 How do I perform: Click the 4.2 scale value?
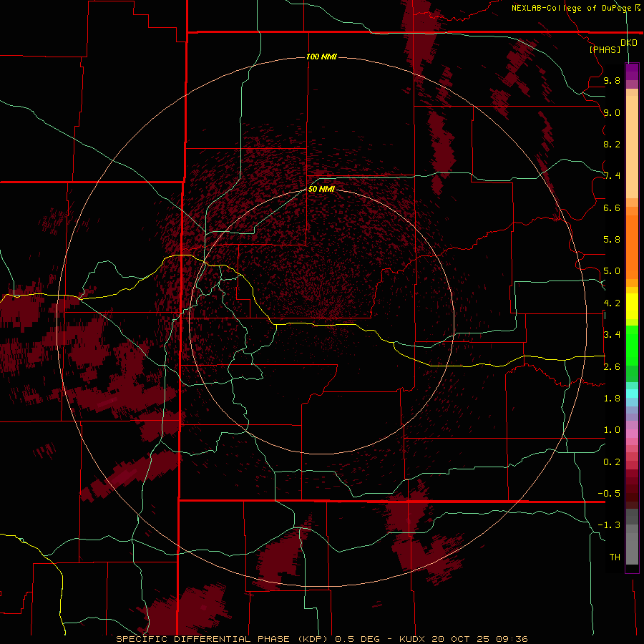(612, 303)
